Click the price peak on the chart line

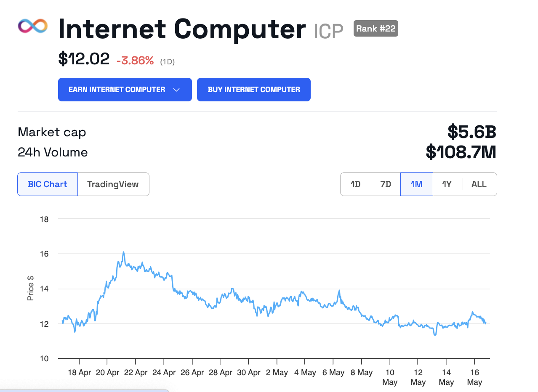click(x=123, y=252)
